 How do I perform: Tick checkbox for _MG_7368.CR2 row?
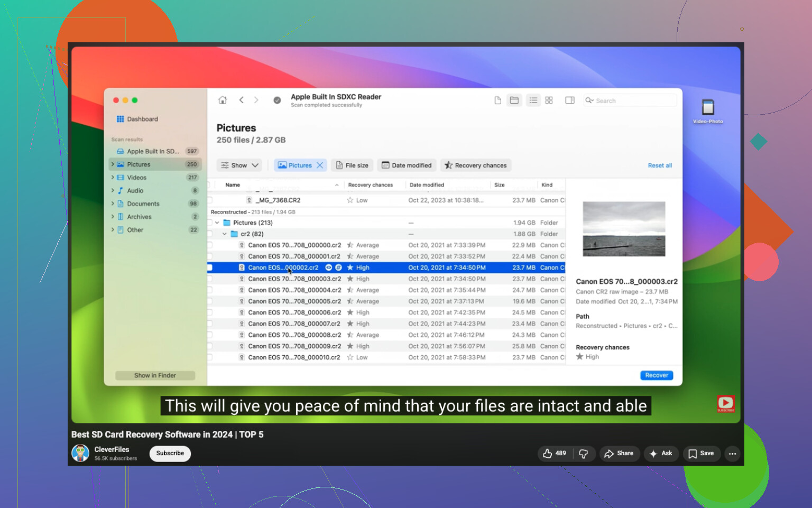click(x=210, y=200)
